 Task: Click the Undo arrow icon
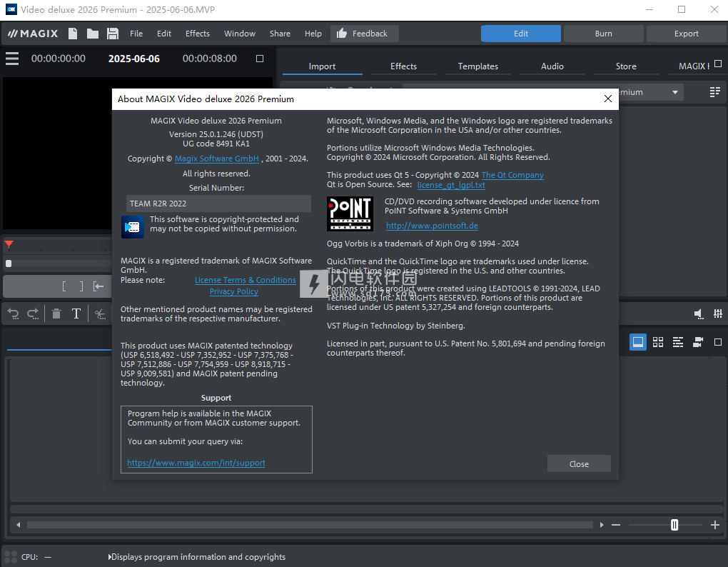click(13, 314)
